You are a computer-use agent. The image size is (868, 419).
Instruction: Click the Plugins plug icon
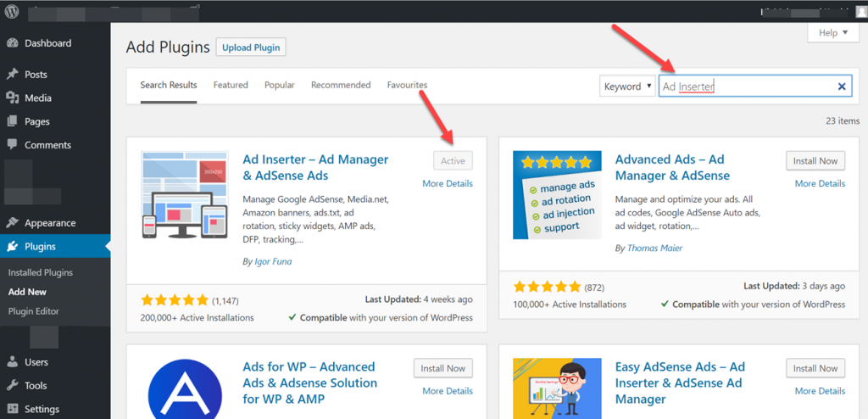[12, 247]
